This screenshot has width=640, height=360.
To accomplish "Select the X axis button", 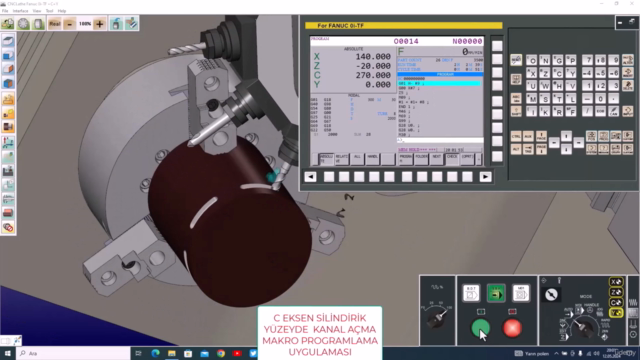I will pos(616,282).
